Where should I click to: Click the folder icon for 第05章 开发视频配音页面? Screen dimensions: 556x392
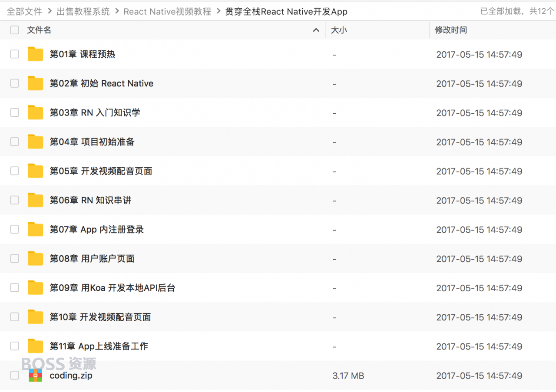[x=35, y=171]
